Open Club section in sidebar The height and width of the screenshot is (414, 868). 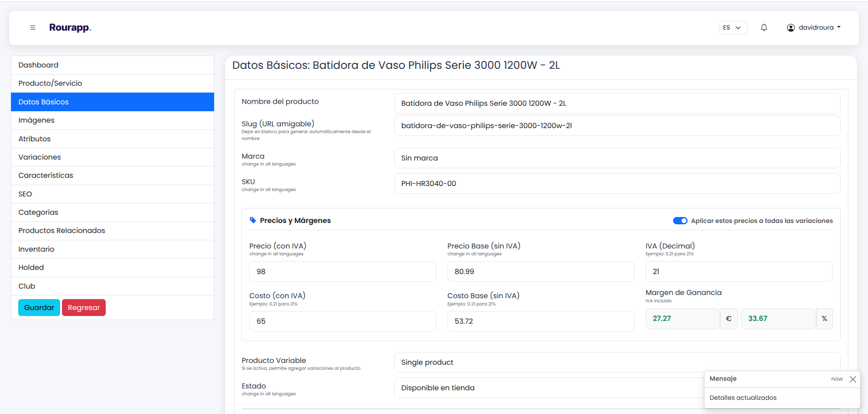113,286
